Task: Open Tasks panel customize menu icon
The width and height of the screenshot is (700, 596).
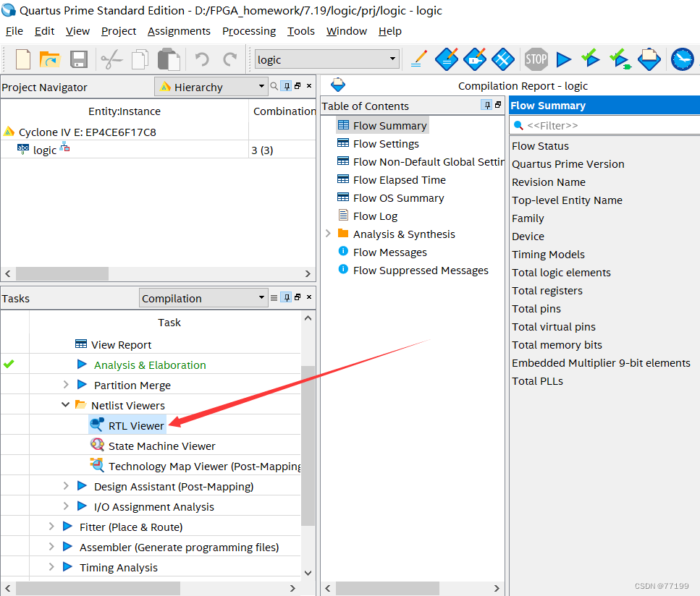Action: [274, 297]
